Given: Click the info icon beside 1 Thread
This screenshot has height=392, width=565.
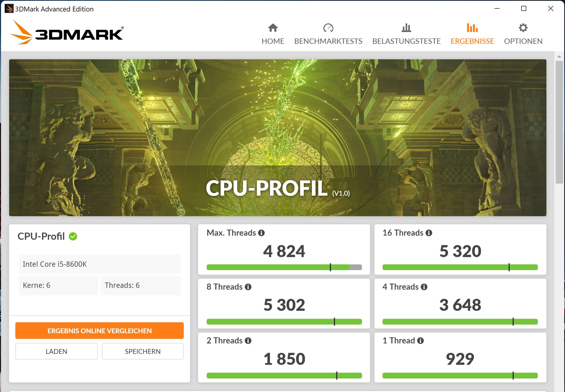Looking at the screenshot, I should click(420, 341).
